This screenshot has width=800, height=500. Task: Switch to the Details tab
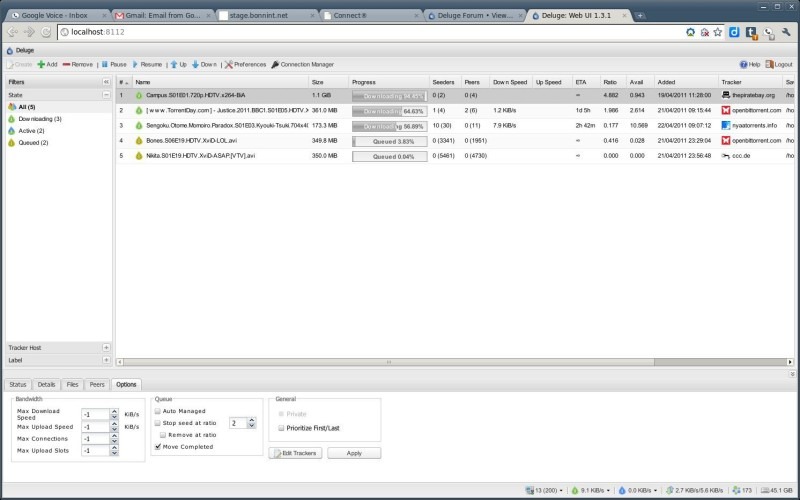(x=46, y=385)
